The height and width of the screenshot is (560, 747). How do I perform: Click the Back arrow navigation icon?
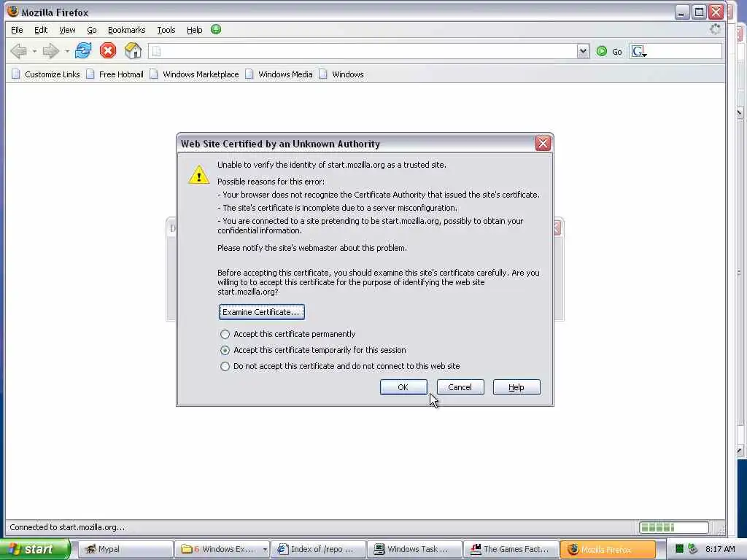[x=18, y=51]
